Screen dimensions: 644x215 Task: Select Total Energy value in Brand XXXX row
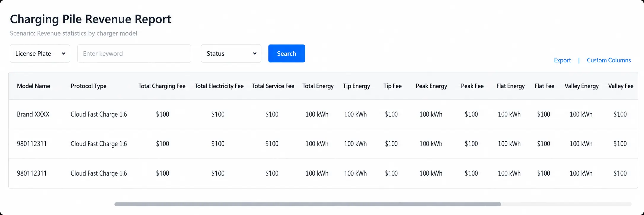click(317, 114)
